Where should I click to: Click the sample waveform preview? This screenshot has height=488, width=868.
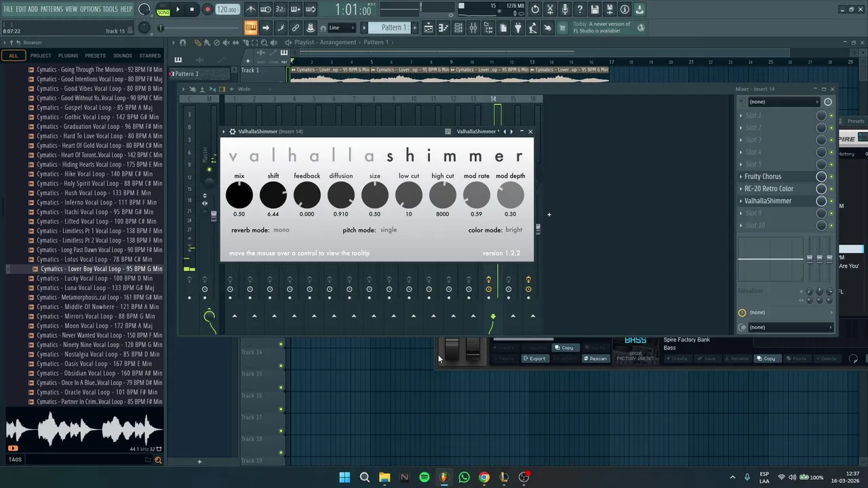[x=84, y=430]
